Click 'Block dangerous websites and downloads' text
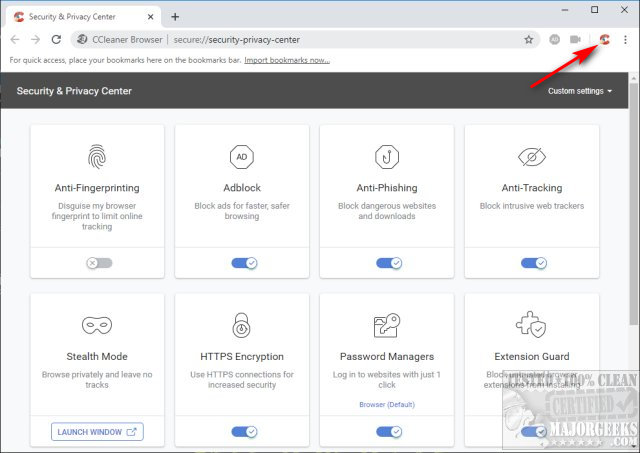 pos(387,211)
